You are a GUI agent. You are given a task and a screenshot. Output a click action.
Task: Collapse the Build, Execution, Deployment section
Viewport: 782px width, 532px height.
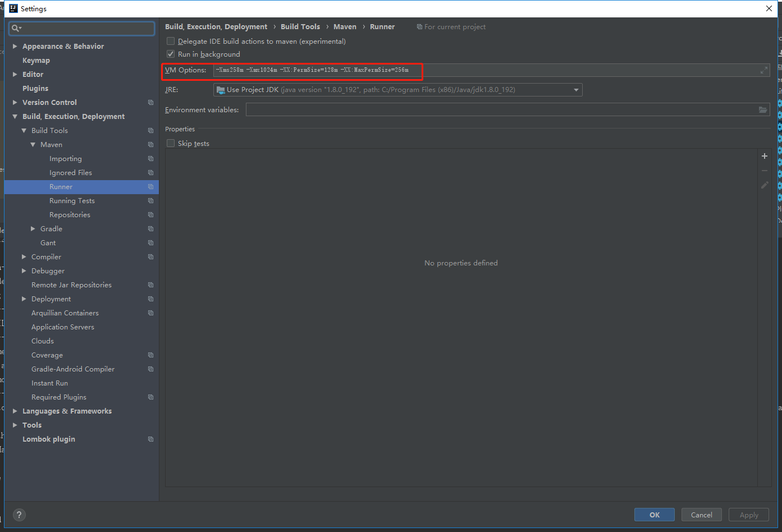click(x=15, y=116)
